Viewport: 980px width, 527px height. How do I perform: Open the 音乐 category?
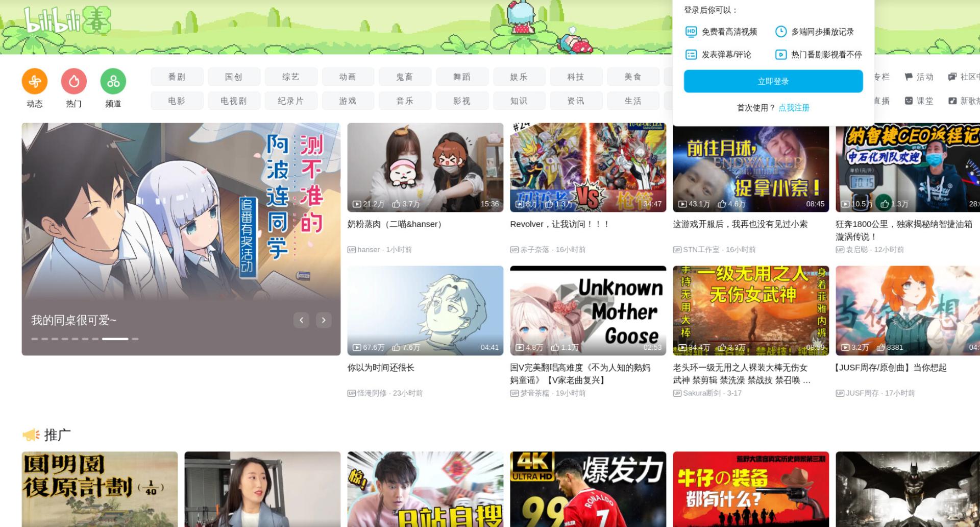click(x=405, y=101)
